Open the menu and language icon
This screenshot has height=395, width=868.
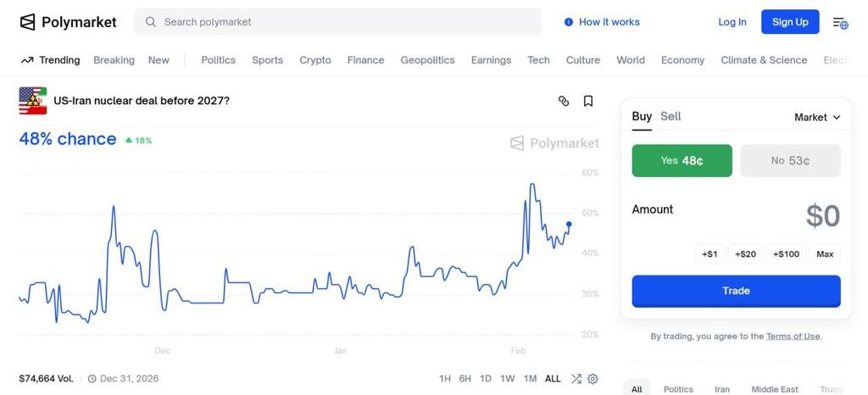click(840, 22)
